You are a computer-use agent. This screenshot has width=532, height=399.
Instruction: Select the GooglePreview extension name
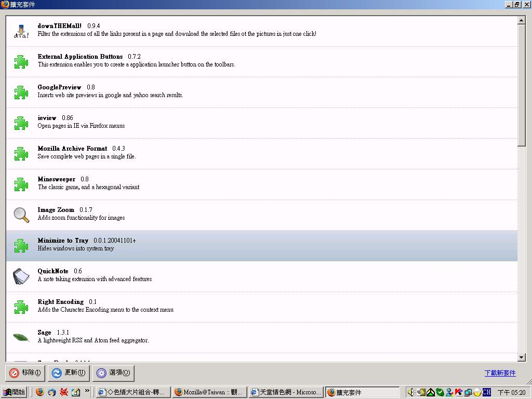[59, 87]
